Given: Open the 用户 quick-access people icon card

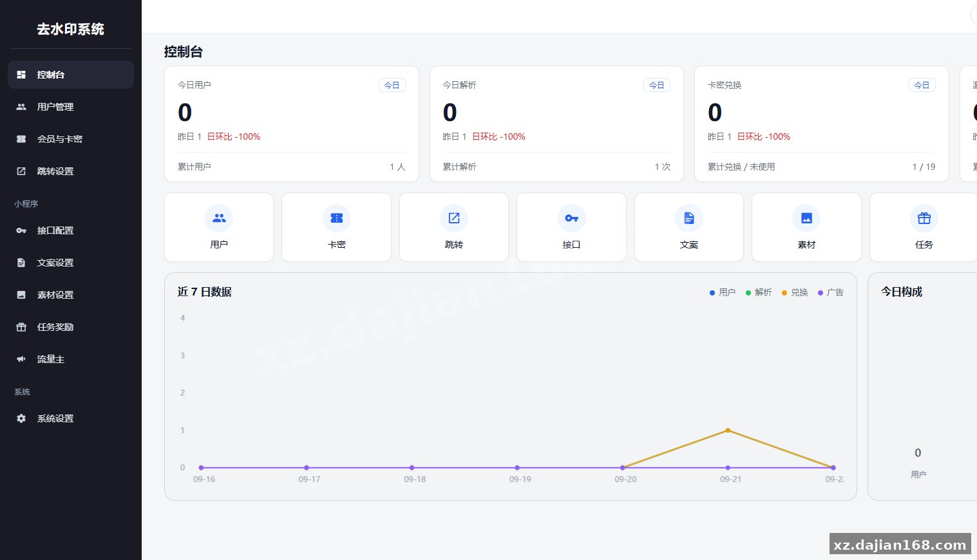Looking at the screenshot, I should click(219, 227).
